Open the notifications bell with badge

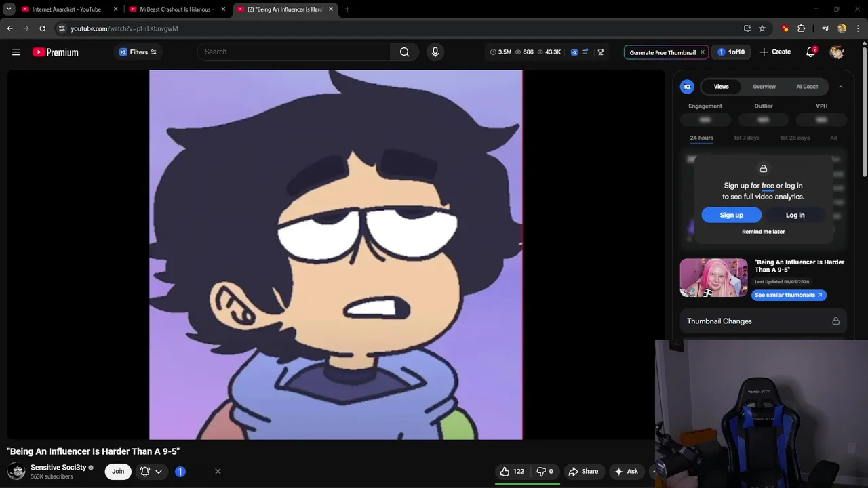tap(811, 52)
